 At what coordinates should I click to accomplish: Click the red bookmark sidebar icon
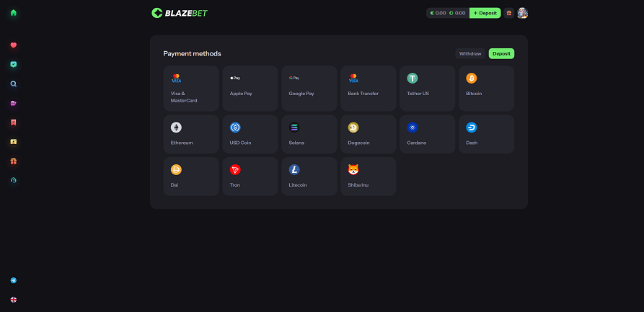pyautogui.click(x=14, y=122)
